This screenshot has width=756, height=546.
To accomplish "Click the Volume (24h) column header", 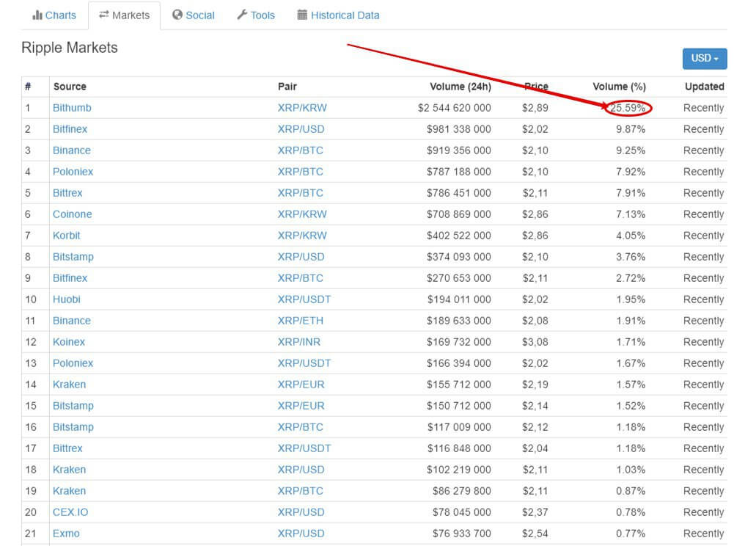I will click(x=460, y=87).
